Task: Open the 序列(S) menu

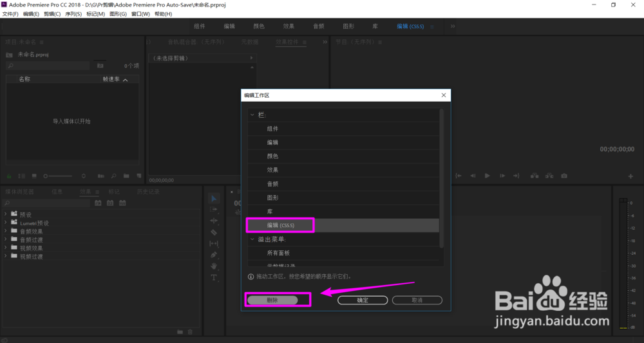Action: click(73, 14)
